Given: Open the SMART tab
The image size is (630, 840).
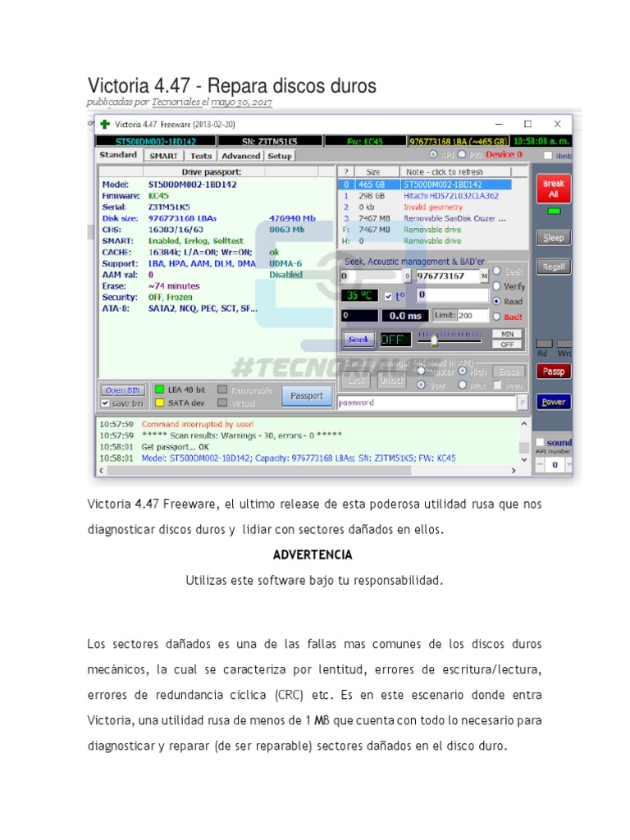Looking at the screenshot, I should 163,156.
